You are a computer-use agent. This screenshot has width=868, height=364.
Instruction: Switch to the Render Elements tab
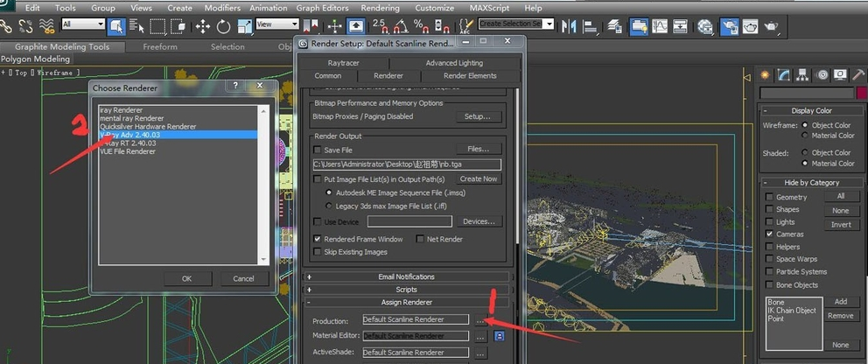pyautogui.click(x=470, y=76)
